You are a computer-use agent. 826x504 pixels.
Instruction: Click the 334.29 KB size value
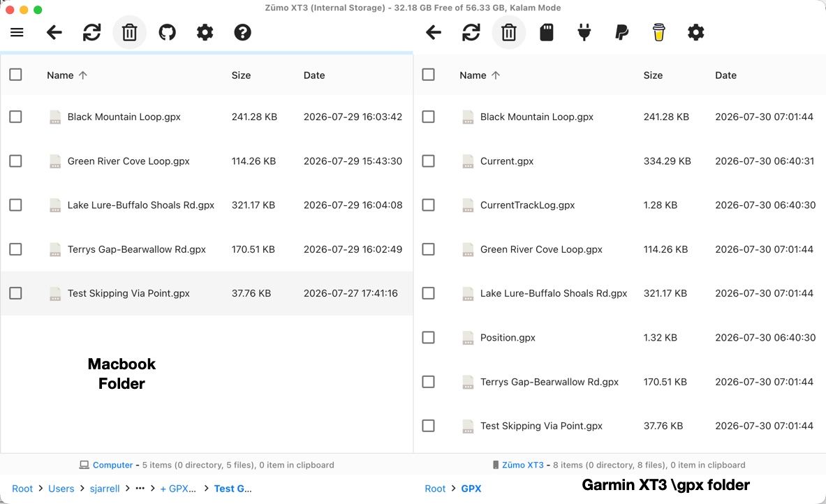tap(667, 161)
